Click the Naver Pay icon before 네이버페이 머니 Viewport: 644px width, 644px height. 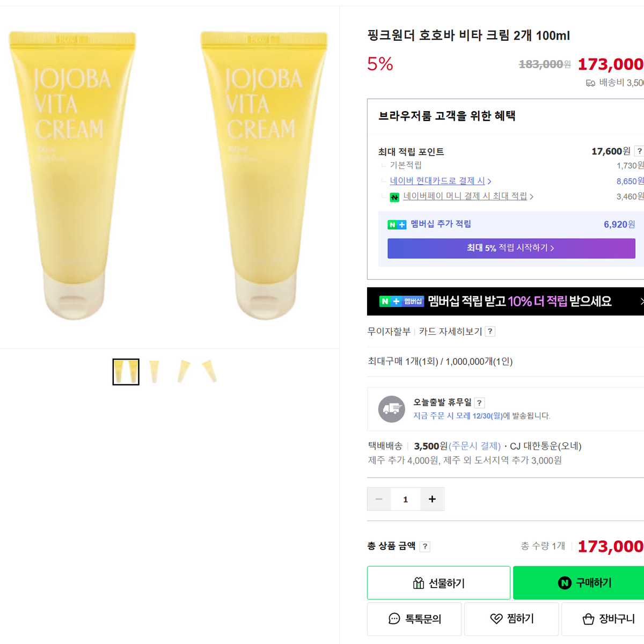[x=394, y=197]
